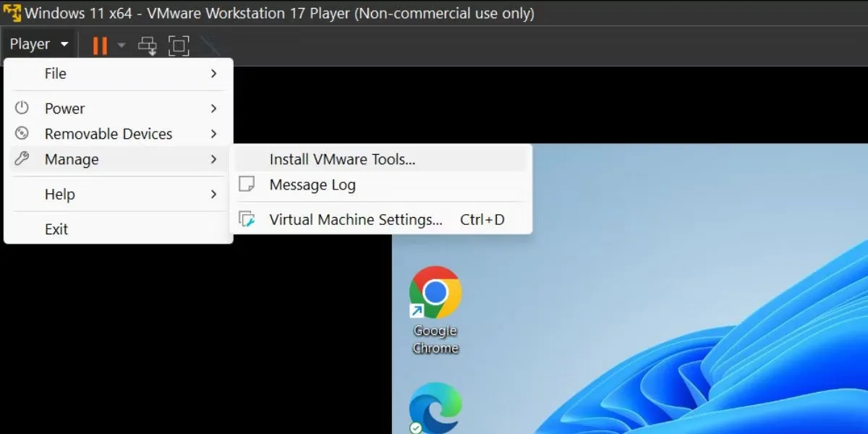
Task: Click the Virtual Machine Settings icon
Action: 247,219
